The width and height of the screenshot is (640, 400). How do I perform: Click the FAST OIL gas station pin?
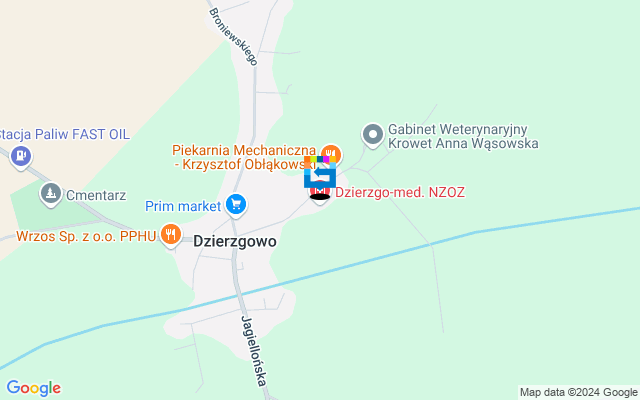point(21,157)
